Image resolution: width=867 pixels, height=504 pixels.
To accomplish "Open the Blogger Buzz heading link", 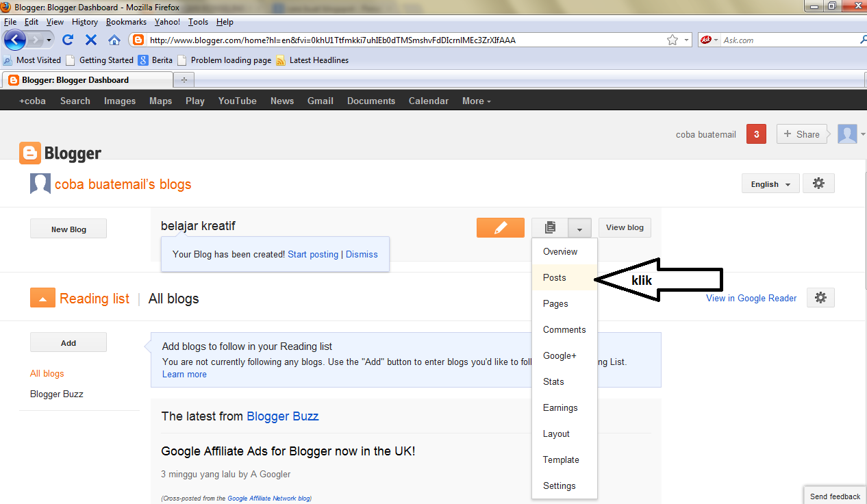I will click(x=282, y=416).
